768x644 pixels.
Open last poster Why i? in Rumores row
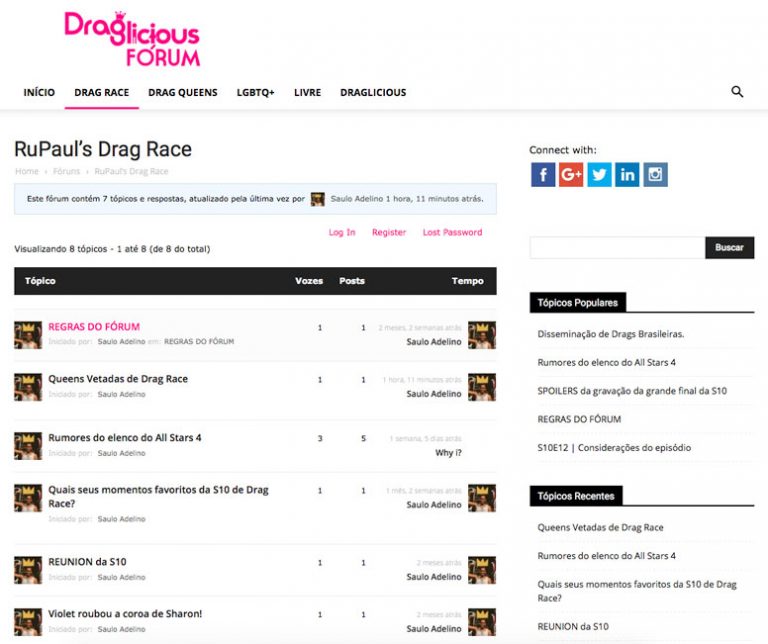click(448, 453)
